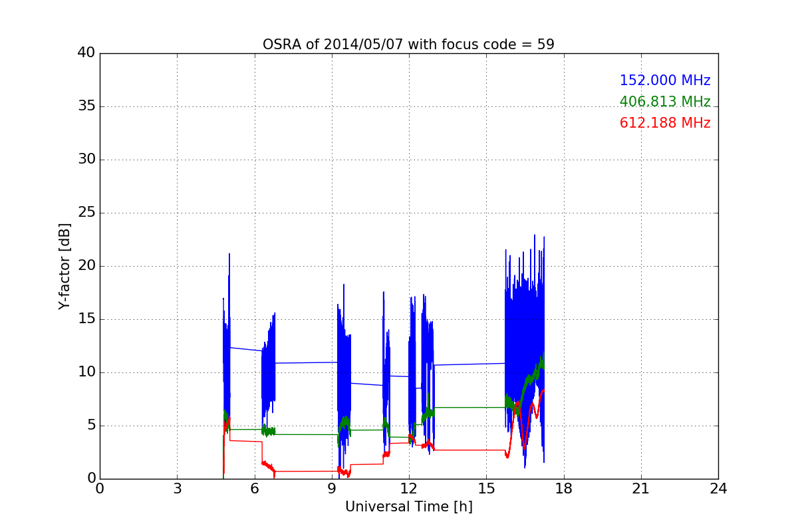798x532 pixels.
Task: Select the green 406.813 MHz legend label
Action: (x=665, y=102)
